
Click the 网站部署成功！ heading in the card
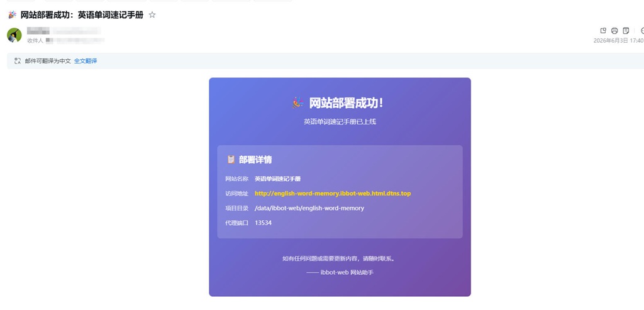[x=347, y=103]
